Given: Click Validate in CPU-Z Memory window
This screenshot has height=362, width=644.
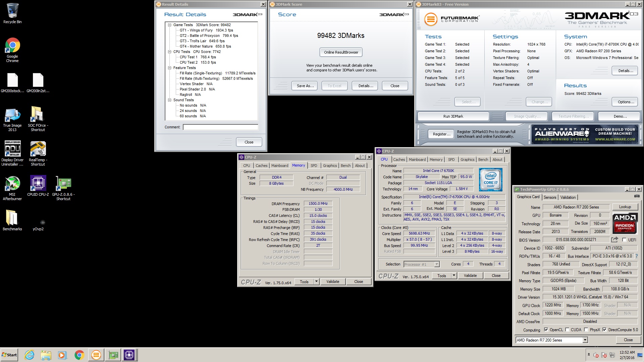Looking at the screenshot, I should 332,282.
